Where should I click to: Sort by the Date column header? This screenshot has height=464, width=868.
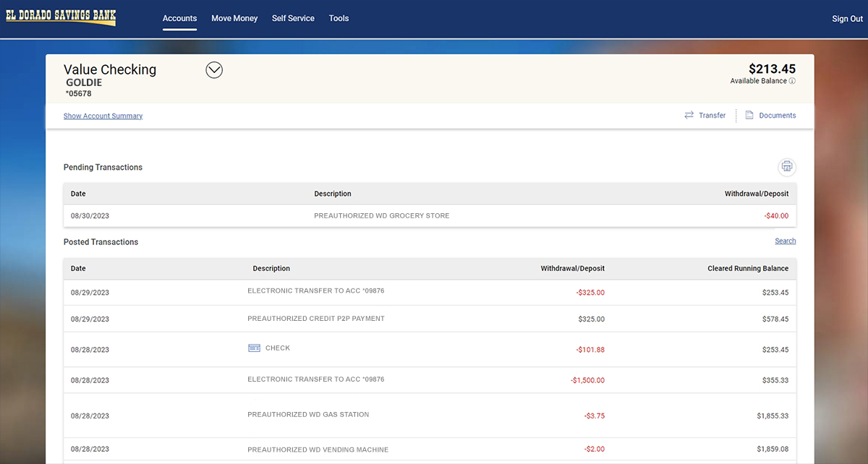(77, 268)
